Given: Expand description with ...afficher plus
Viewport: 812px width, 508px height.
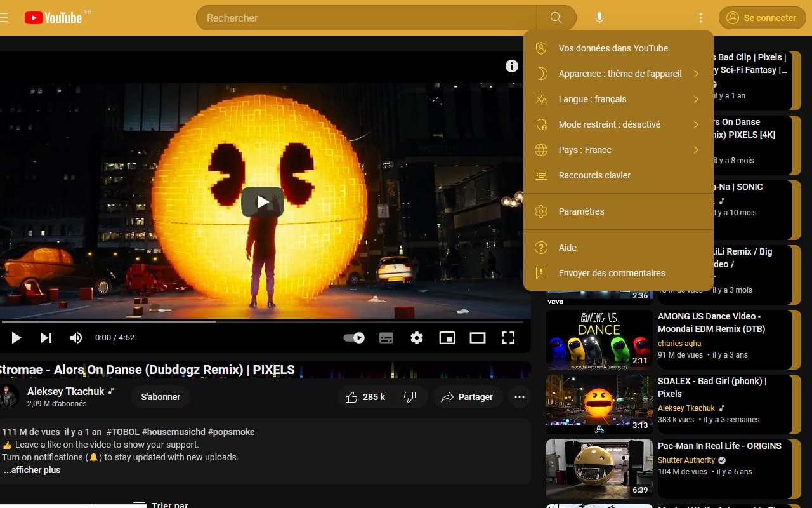Looking at the screenshot, I should coord(32,470).
